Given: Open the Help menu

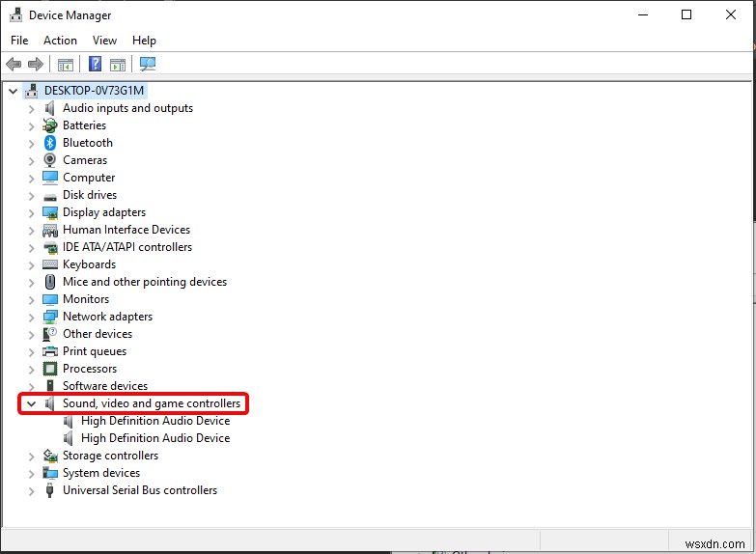Looking at the screenshot, I should 144,41.
